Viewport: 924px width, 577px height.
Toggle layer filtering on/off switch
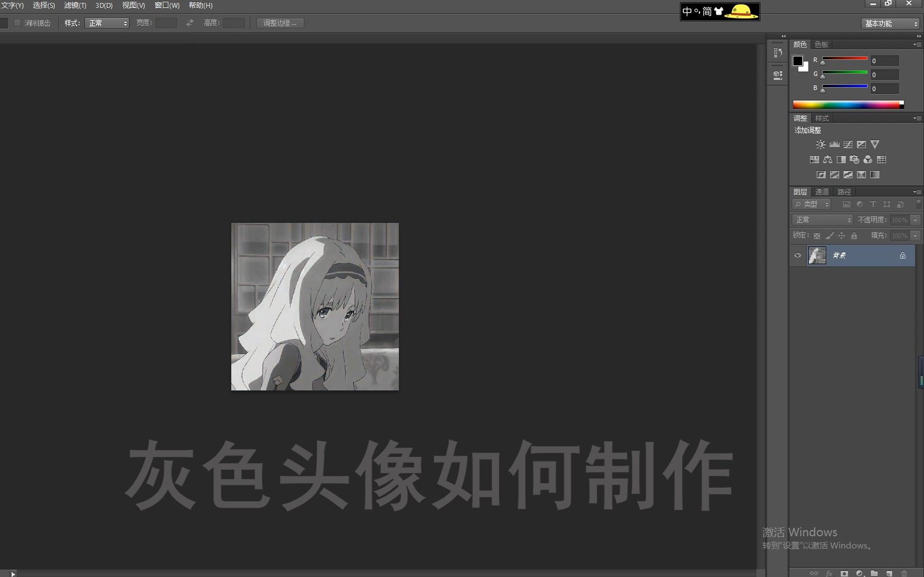pos(918,204)
